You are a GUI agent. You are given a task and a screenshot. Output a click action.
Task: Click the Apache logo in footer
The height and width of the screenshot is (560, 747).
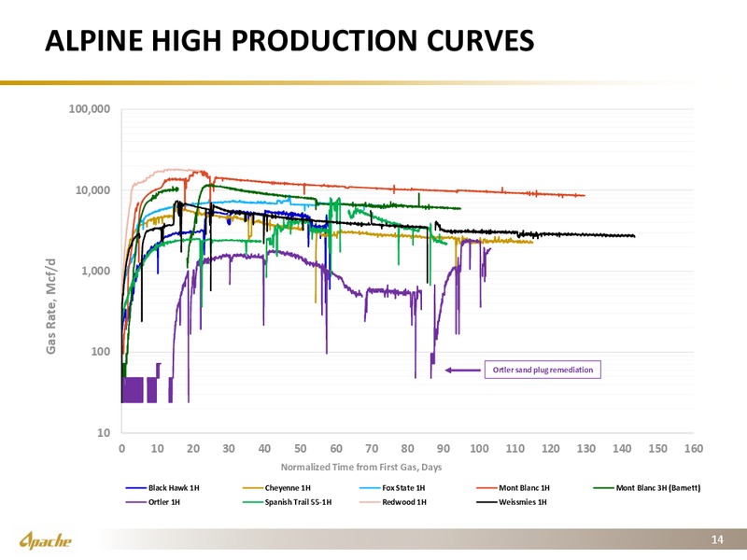click(x=45, y=540)
